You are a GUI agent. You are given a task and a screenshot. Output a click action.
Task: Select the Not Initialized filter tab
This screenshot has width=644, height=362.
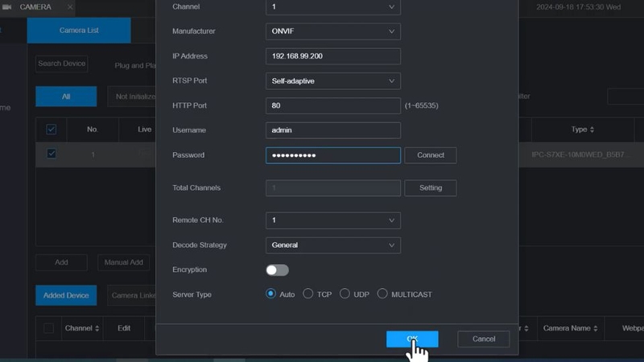tap(132, 97)
